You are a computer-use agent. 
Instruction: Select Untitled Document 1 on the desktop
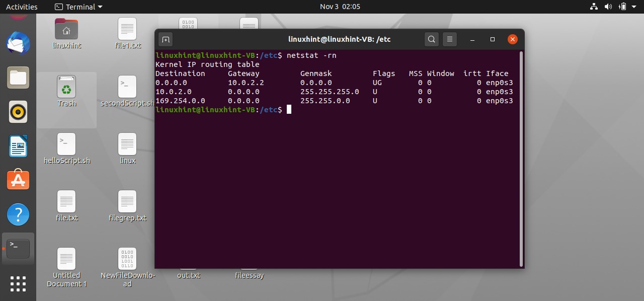[x=66, y=268]
